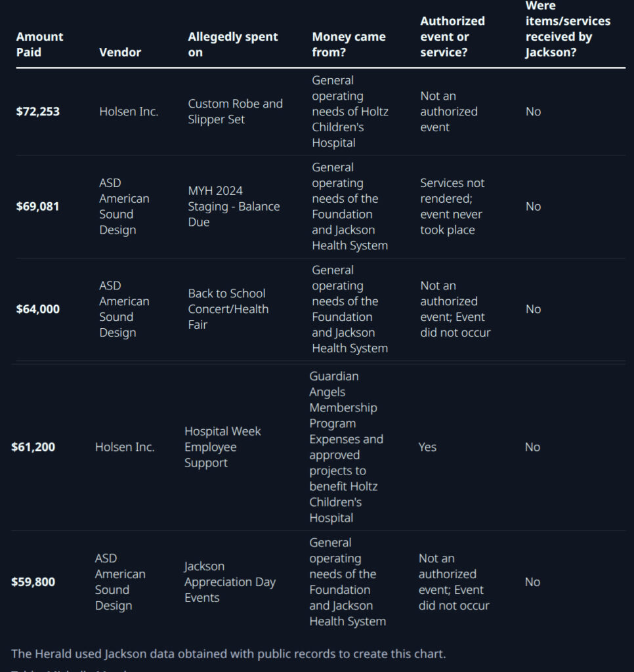The image size is (634, 672).
Task: Select the Jackson Appreciation Day Events cell
Action: coord(230,582)
